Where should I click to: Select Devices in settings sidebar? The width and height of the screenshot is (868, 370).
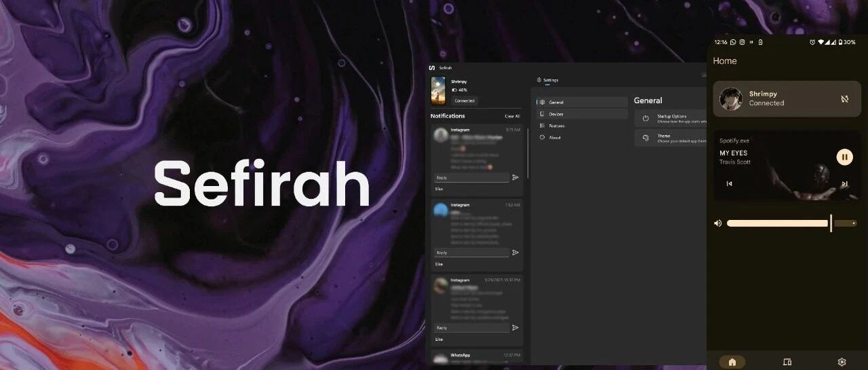(583, 114)
